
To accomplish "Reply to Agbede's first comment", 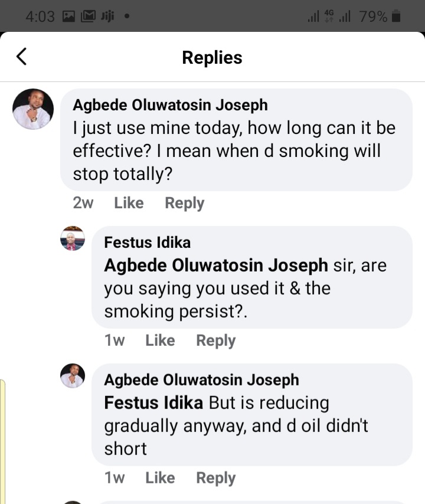I will [184, 203].
